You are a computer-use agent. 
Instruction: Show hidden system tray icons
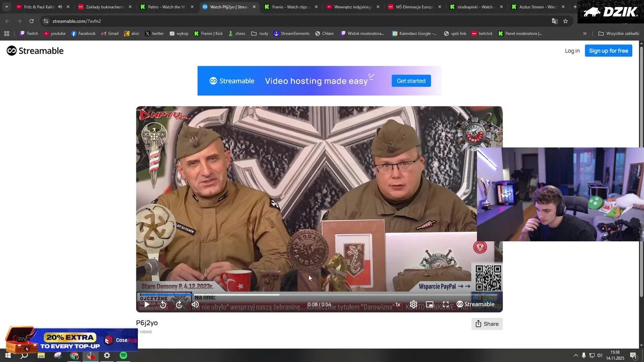coord(576,355)
